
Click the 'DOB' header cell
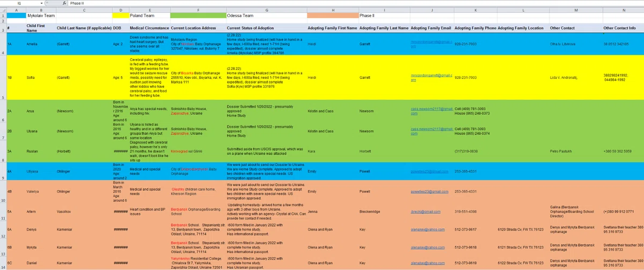120,27
